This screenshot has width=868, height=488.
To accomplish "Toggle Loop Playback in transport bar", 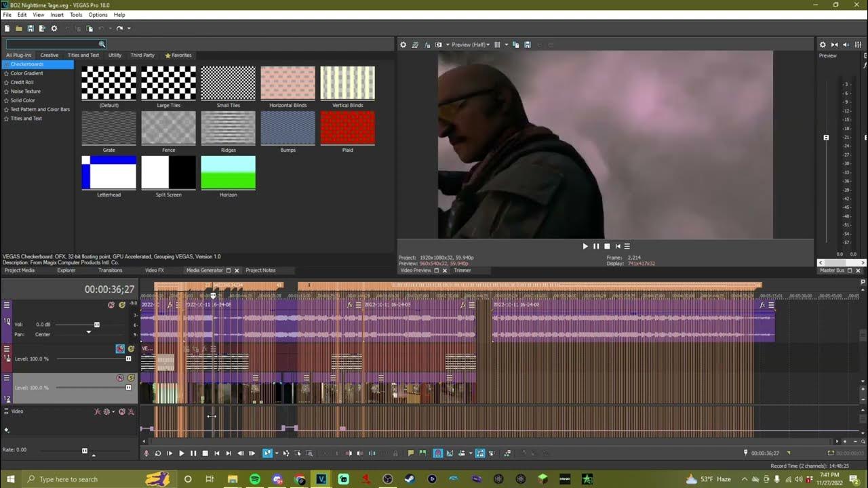I will [x=158, y=453].
